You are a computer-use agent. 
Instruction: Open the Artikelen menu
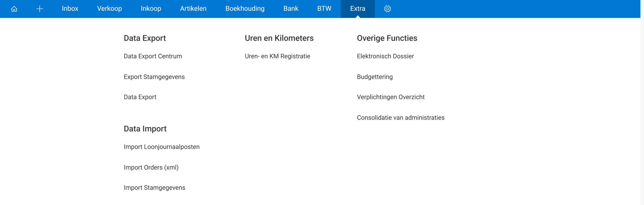point(193,9)
